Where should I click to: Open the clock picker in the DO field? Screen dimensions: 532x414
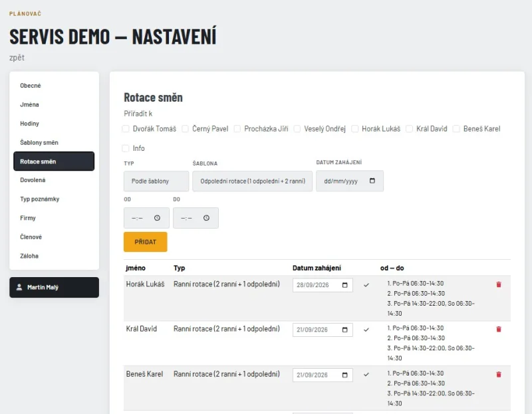click(206, 218)
